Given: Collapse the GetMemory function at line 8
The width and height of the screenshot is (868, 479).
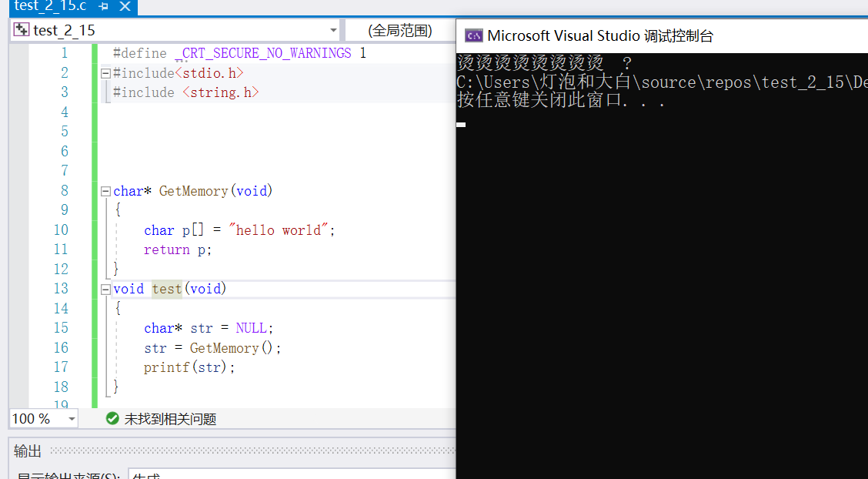Looking at the screenshot, I should (105, 191).
